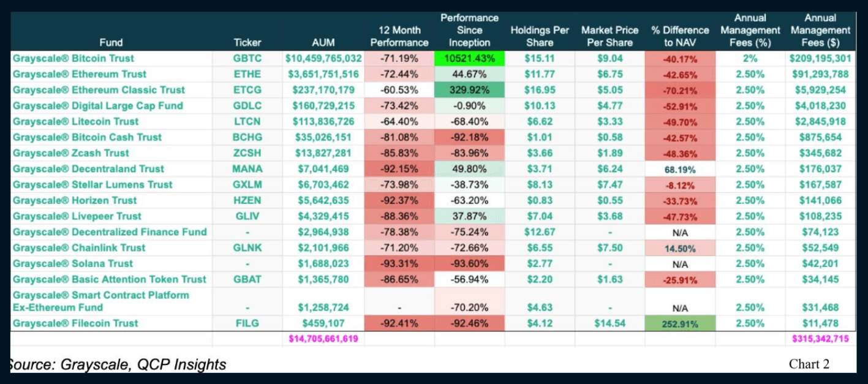
Task: Select the ETHE ticker cell
Action: [x=247, y=74]
